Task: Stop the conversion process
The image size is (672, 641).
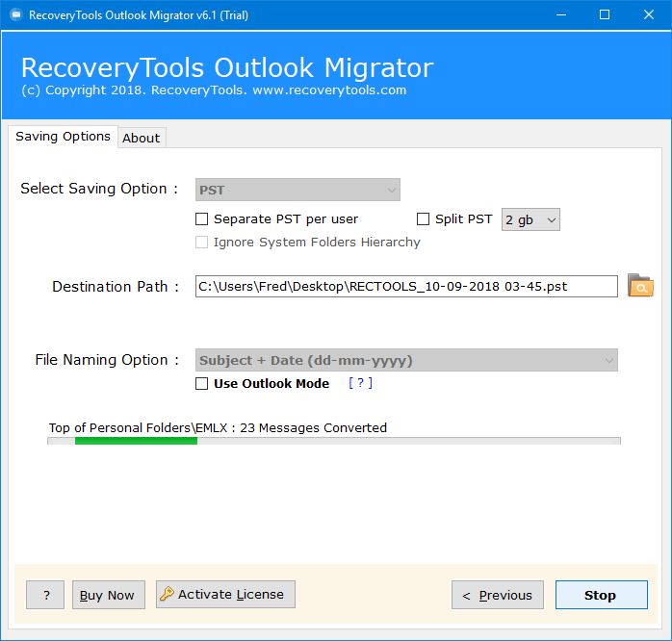Action: (602, 595)
